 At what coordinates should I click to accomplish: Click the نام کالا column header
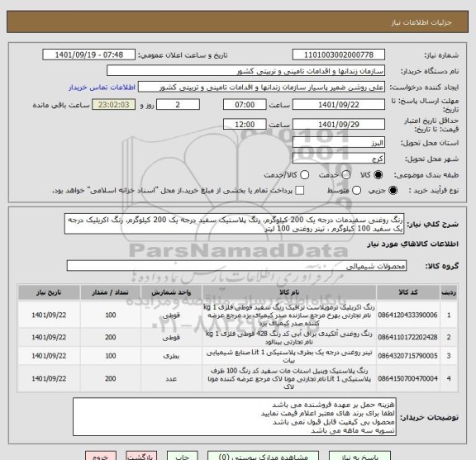point(289,292)
